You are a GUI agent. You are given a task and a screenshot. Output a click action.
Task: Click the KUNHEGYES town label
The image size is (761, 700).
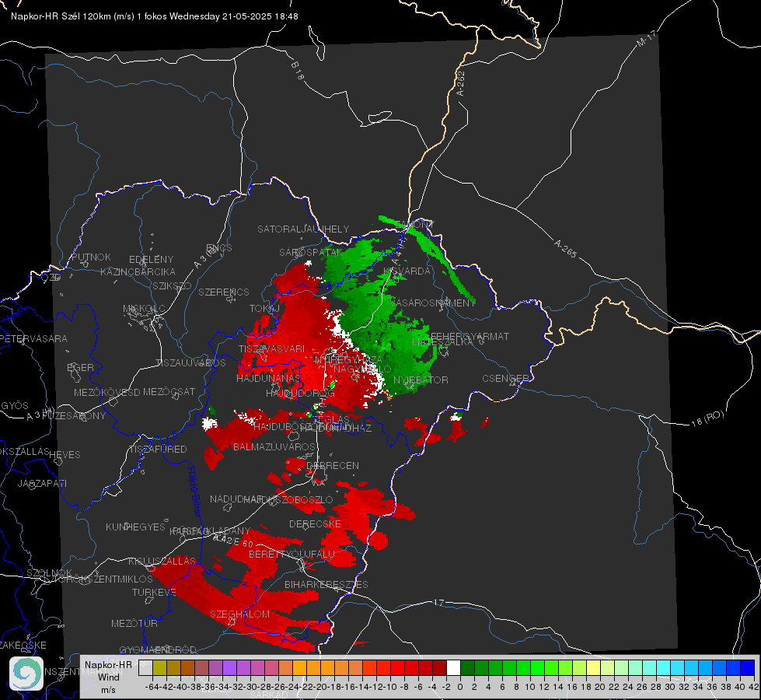pos(135,527)
